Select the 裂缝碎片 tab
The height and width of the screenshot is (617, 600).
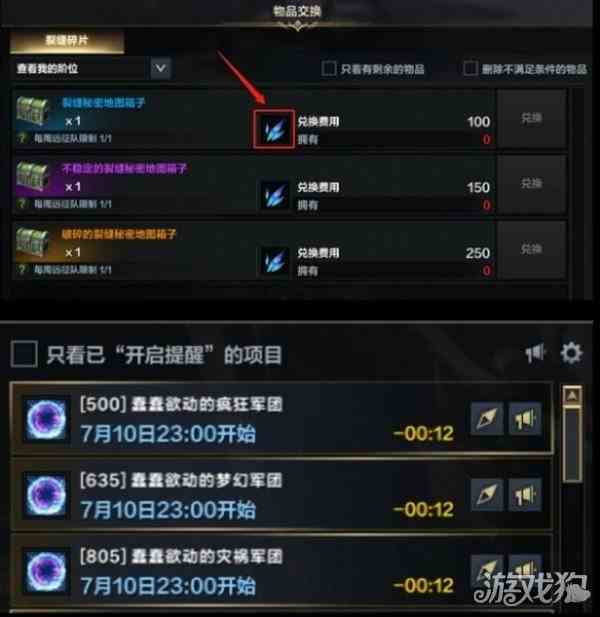coord(67,41)
